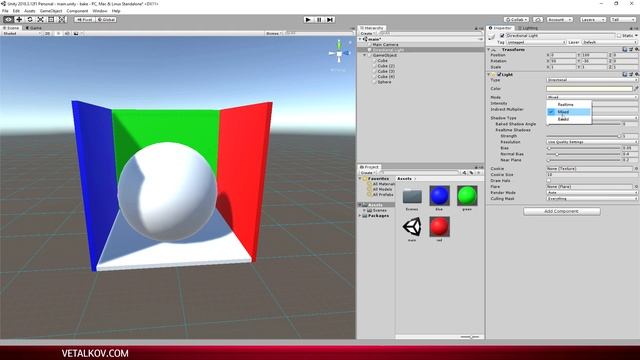The image size is (640, 360).
Task: Pick color with the eyedropper icon
Action: pyautogui.click(x=636, y=89)
